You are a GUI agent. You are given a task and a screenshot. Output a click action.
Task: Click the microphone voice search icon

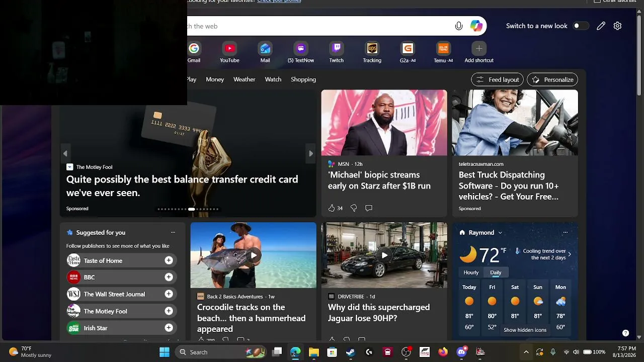[458, 26]
